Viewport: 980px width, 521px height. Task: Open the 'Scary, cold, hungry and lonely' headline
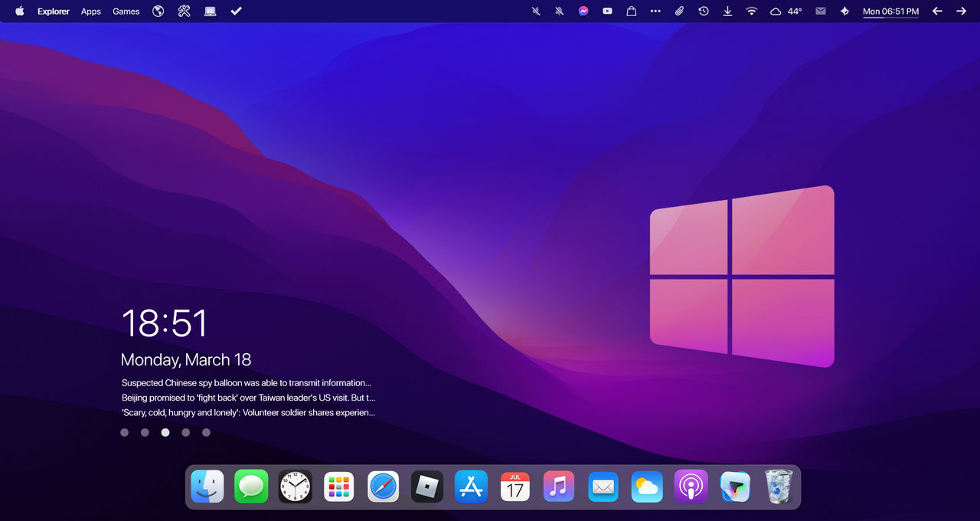coord(249,413)
